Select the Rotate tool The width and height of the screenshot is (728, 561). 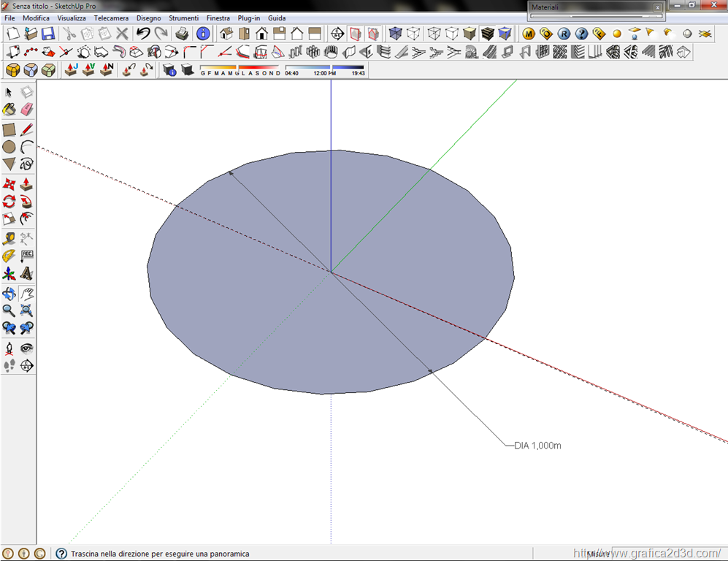(9, 202)
